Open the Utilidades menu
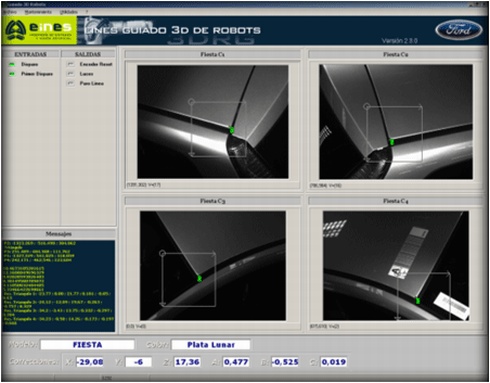Image resolution: width=490 pixels, height=383 pixels. (x=68, y=12)
